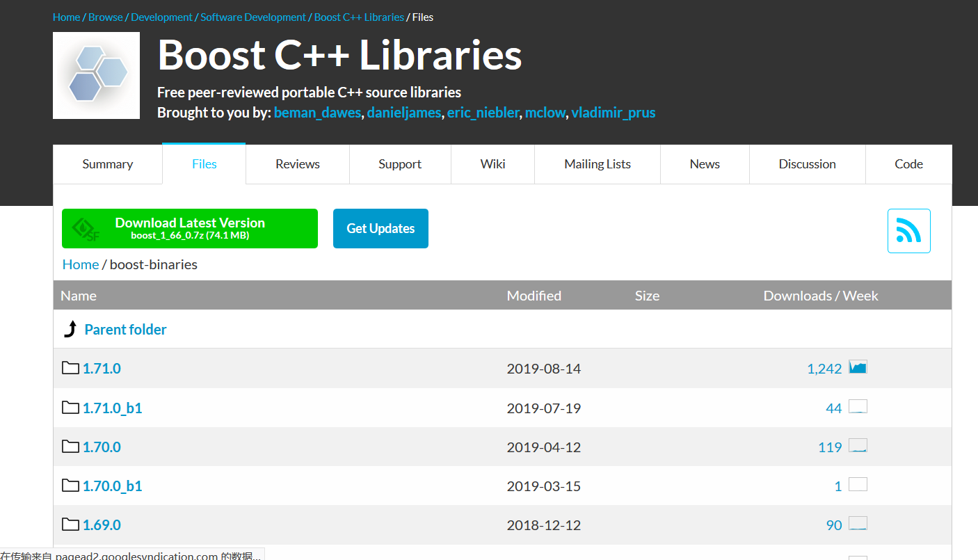Click the mclow maintainer link
The image size is (978, 560).
545,112
